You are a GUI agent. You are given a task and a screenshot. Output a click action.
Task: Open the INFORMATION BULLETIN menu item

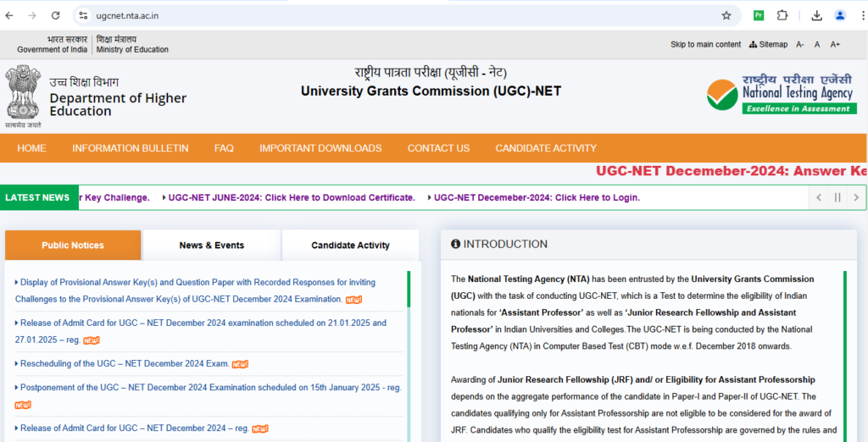click(130, 148)
